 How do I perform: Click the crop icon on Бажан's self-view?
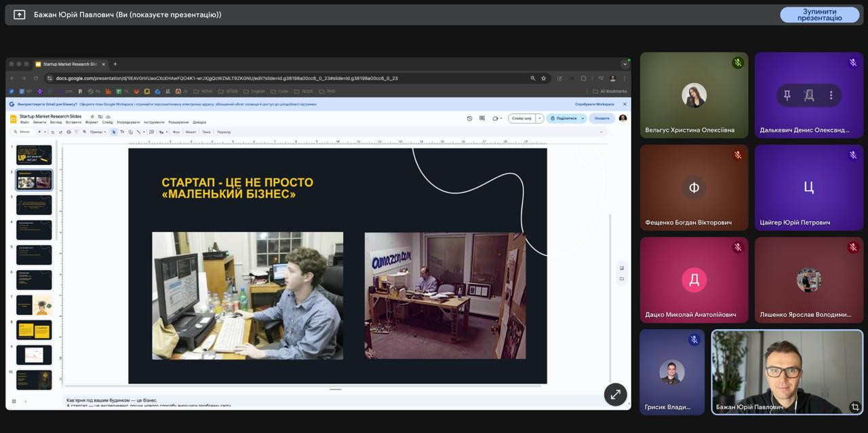(x=854, y=407)
